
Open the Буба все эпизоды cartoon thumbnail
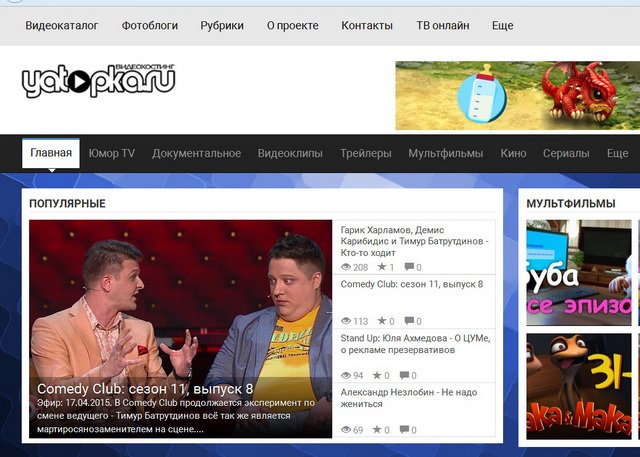[x=579, y=273]
